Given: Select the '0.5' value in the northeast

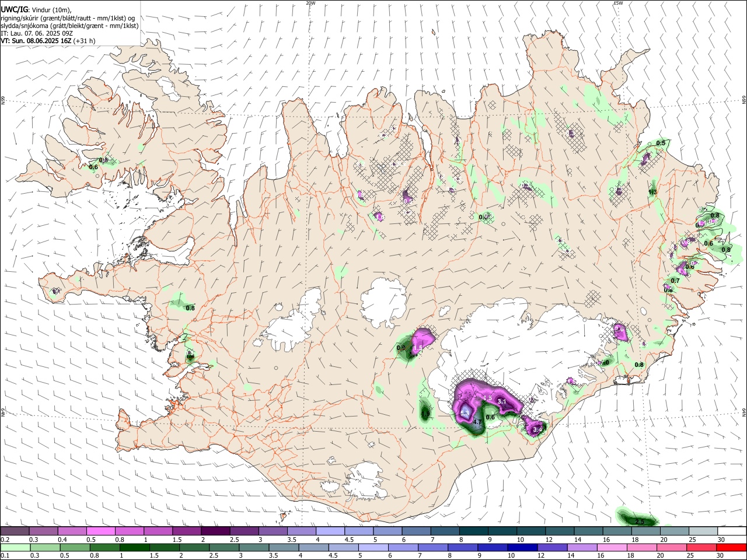Looking at the screenshot, I should point(661,143).
